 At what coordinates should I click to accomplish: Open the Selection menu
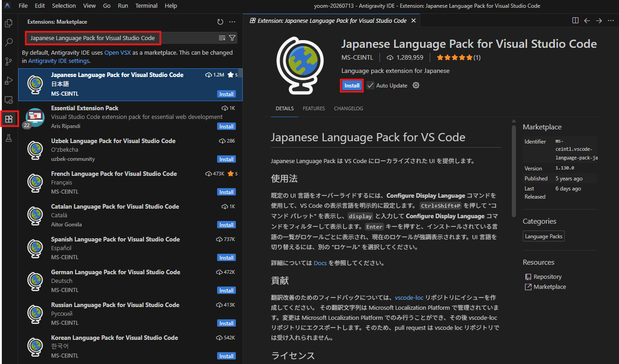pos(64,6)
